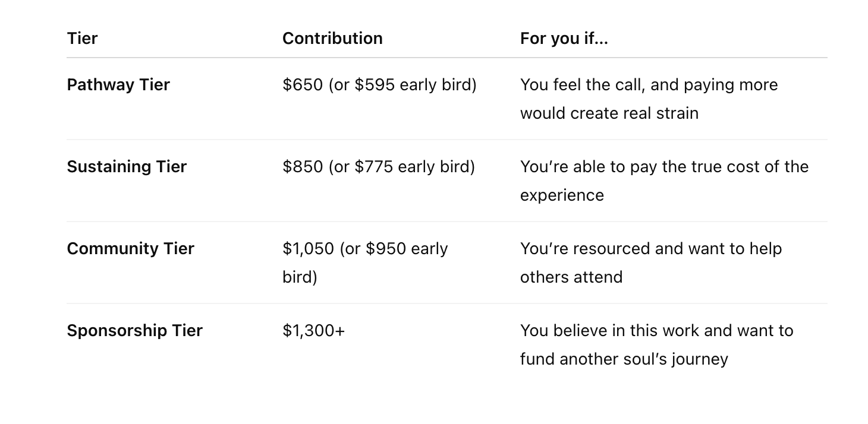Viewport: 868px width, 424px height.
Task: Click 'You're resourced and want to help' text
Action: tap(650, 249)
